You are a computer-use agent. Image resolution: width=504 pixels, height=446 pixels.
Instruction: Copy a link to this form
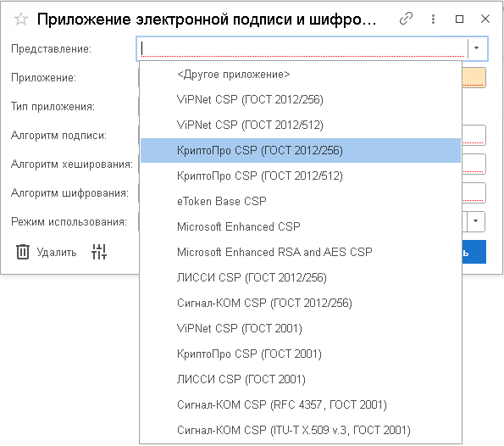point(406,19)
